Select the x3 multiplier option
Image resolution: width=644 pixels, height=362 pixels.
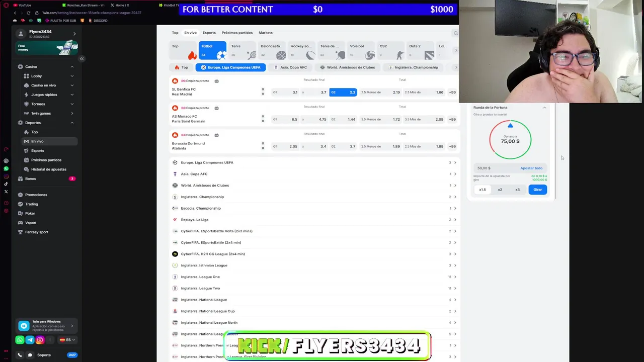(x=517, y=190)
